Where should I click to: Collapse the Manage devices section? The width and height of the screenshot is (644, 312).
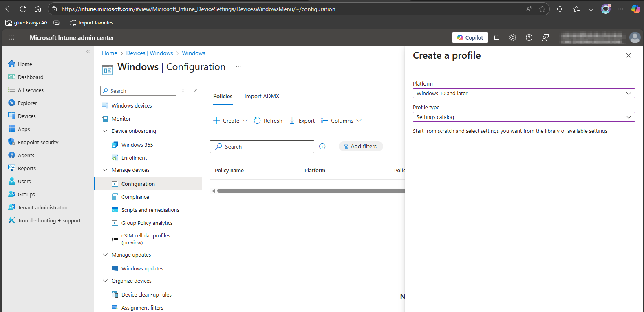[105, 170]
